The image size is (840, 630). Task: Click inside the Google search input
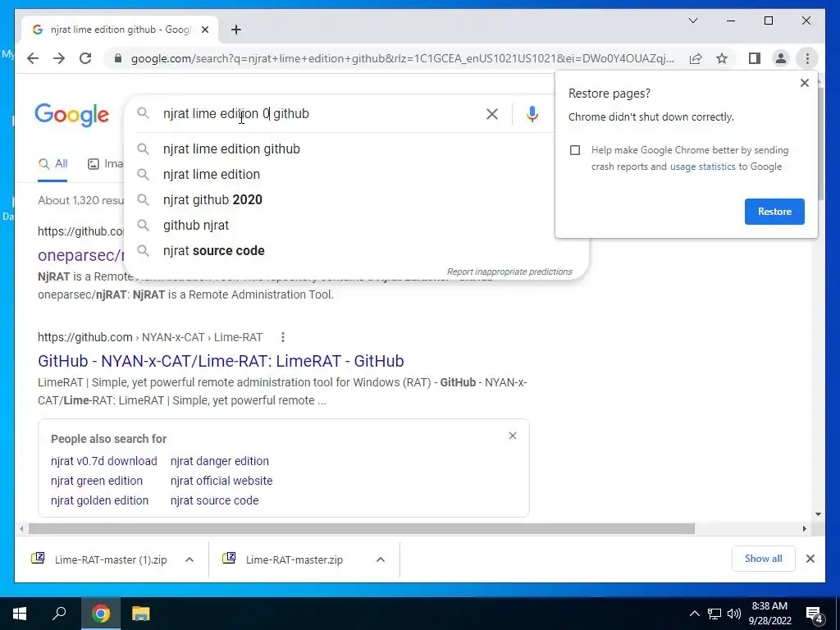pos(320,113)
